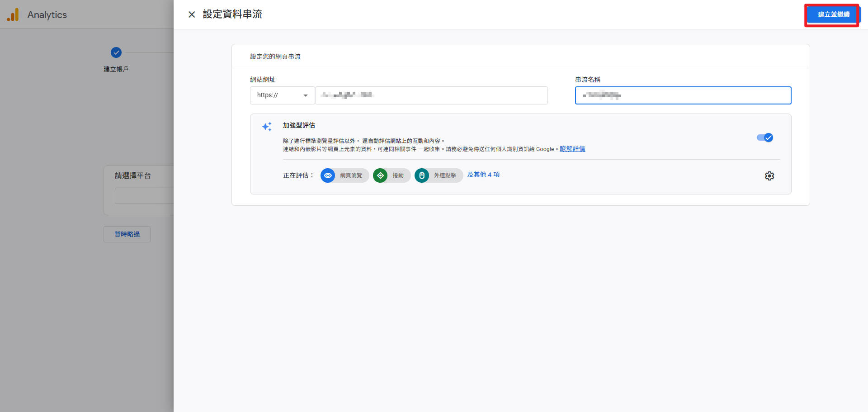Click the 建立並繼續 button

coord(832,14)
